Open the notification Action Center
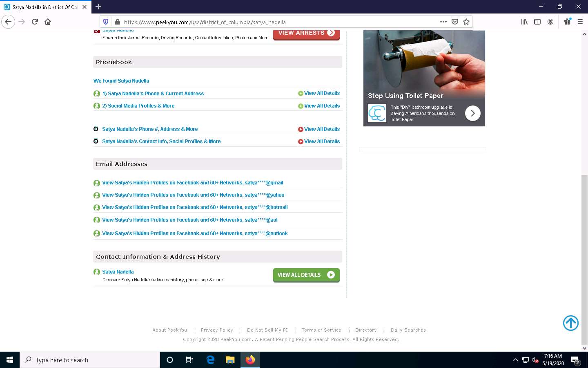588x368 pixels. [x=575, y=361]
